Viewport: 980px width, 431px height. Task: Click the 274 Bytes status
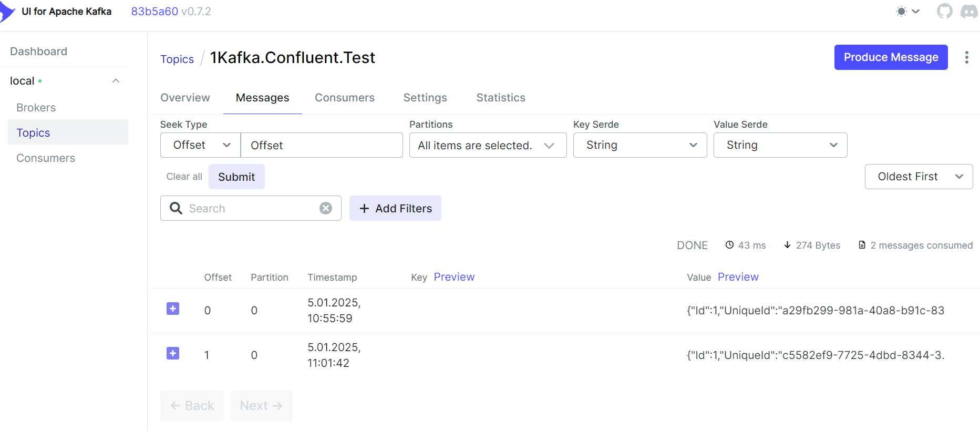point(812,245)
